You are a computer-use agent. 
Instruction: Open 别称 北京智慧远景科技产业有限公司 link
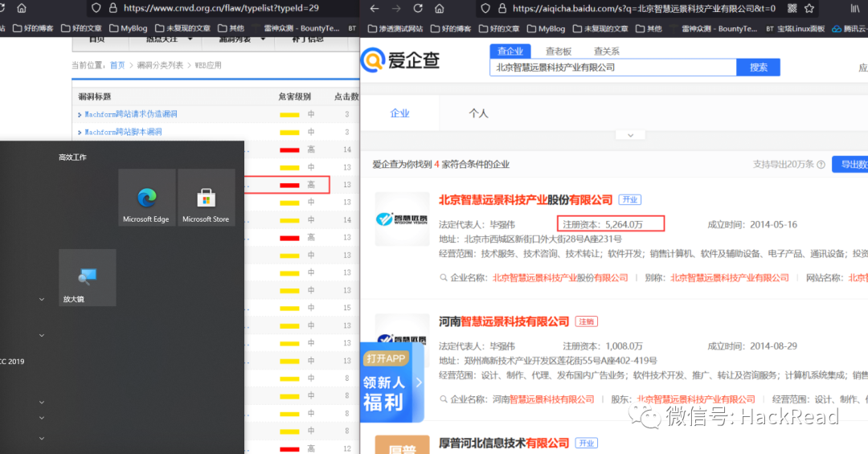730,278
